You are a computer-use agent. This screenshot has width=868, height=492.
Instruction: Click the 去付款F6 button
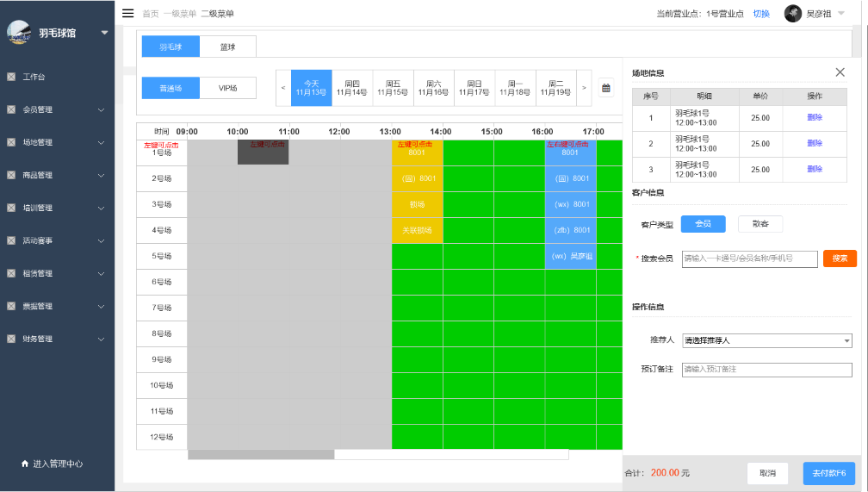828,473
